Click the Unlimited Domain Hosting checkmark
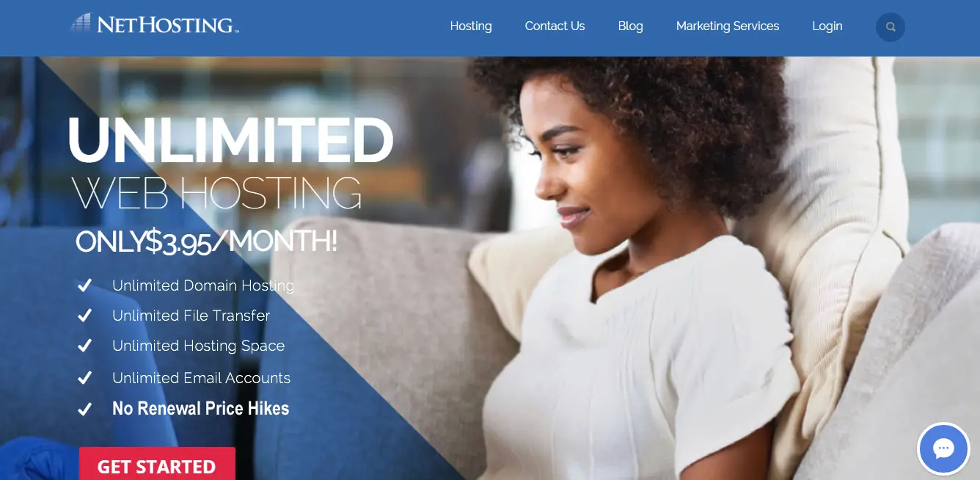The image size is (980, 480). [84, 286]
